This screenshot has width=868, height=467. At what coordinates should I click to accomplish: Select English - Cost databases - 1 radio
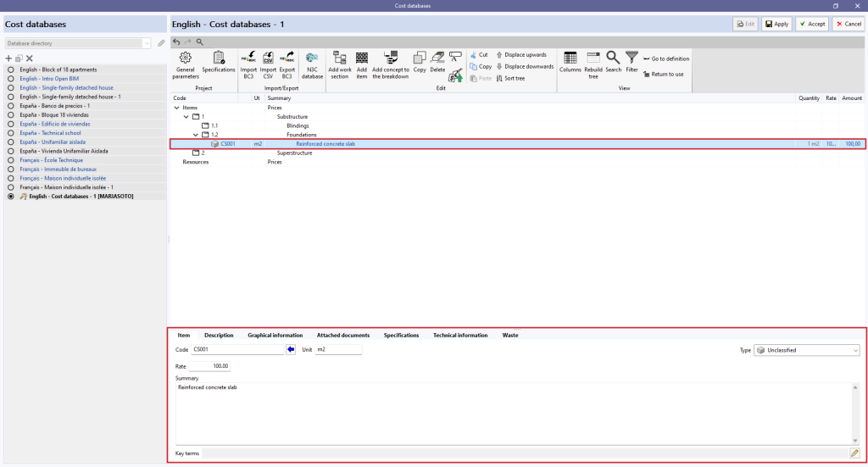coord(10,197)
